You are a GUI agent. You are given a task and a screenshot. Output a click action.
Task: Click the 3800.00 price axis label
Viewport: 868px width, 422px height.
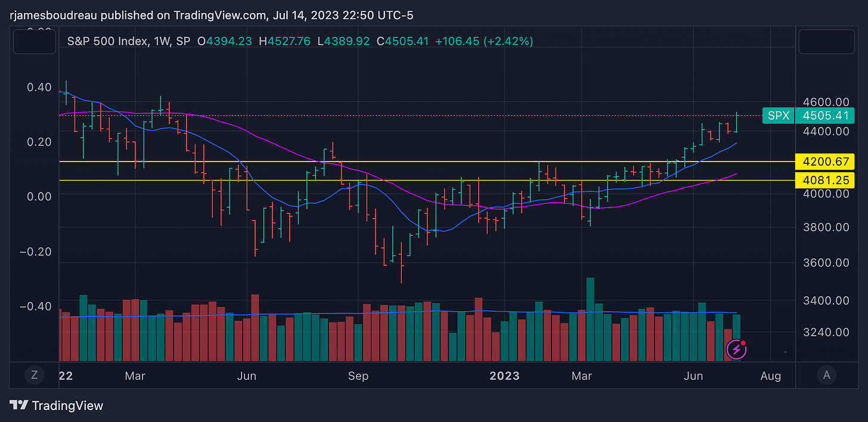tap(826, 227)
